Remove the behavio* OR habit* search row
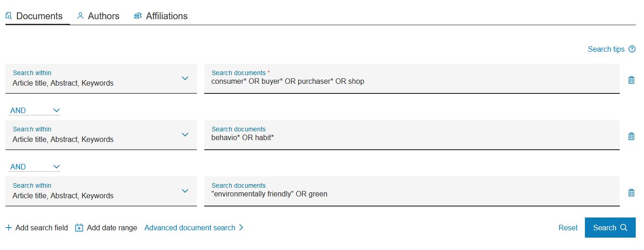The image size is (644, 250). [x=631, y=136]
